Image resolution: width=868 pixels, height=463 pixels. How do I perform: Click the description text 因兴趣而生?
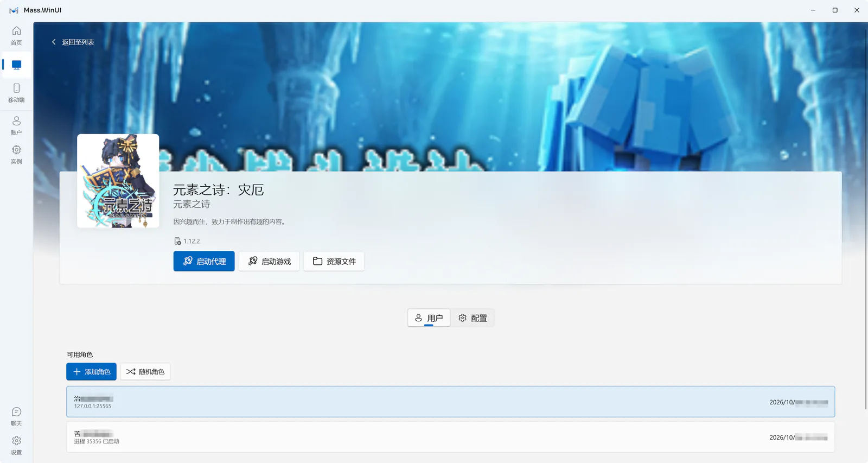click(229, 221)
